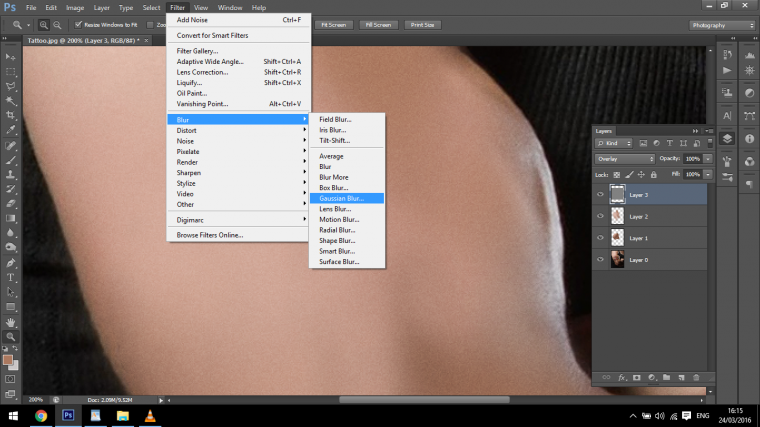Expand the Distort submenu

tap(238, 130)
